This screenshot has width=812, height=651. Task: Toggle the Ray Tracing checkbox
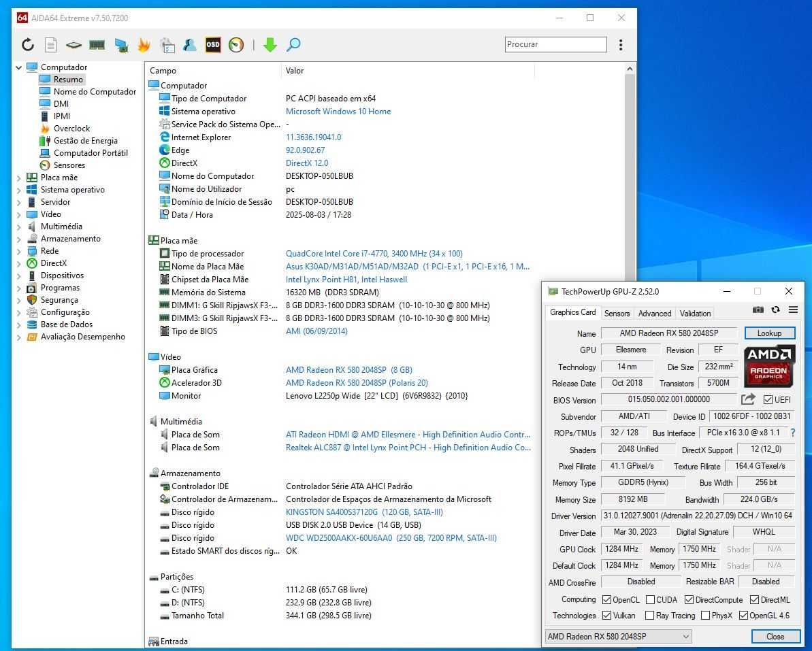pyautogui.click(x=649, y=616)
